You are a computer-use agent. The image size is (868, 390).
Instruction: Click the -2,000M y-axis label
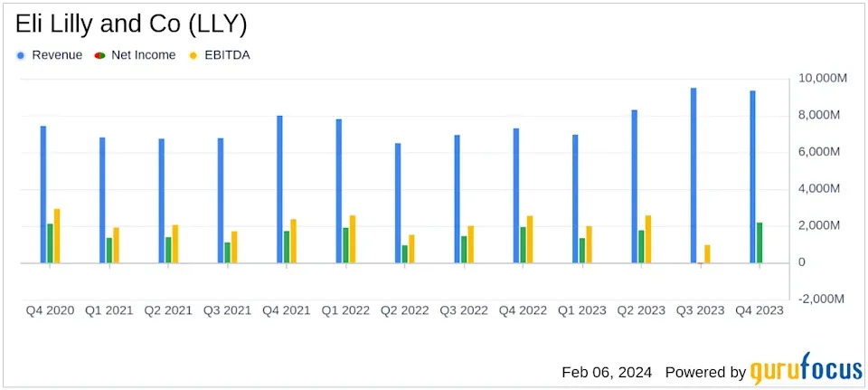822,300
